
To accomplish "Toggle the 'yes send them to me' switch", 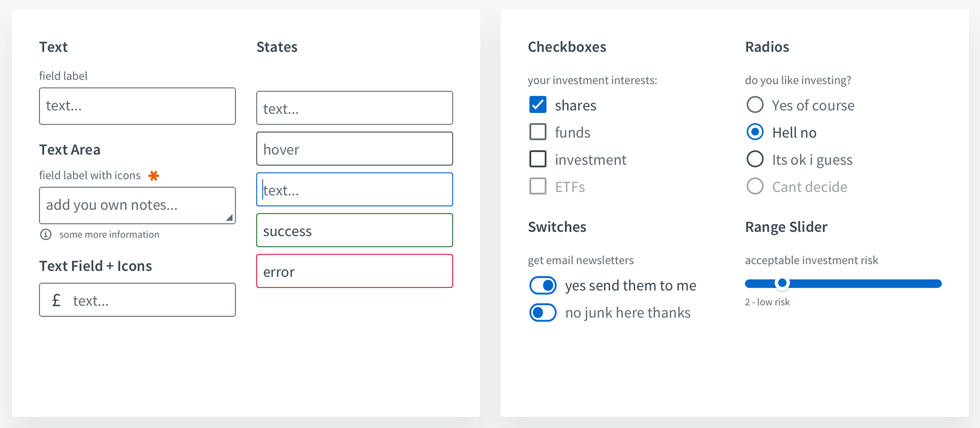I will click(x=543, y=286).
